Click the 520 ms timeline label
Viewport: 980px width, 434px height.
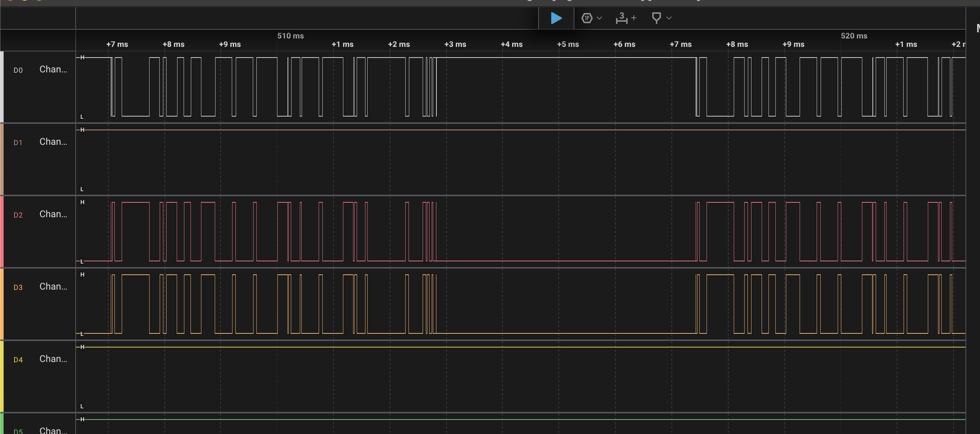[x=854, y=36]
